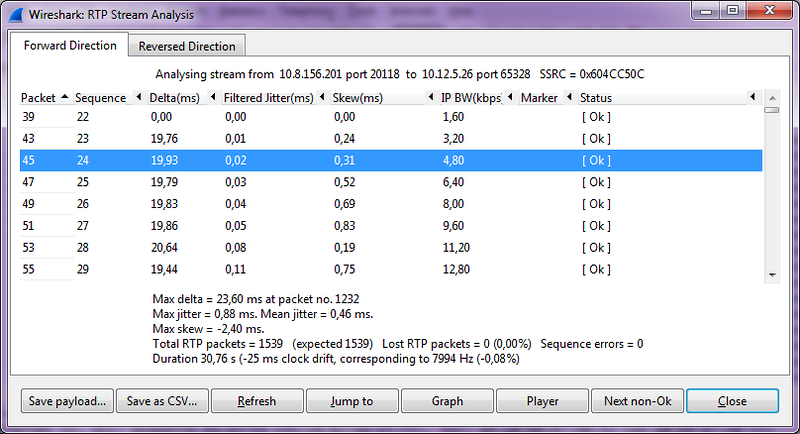Viewport: 800px width, 434px height.
Task: Click the arrow beside Skew(ms) header
Action: (x=431, y=96)
